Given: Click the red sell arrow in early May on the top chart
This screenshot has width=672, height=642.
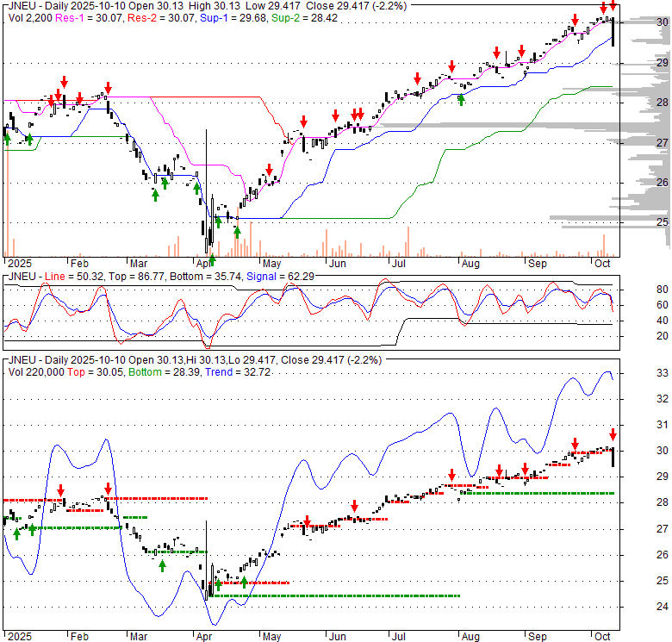Looking at the screenshot, I should tap(269, 169).
